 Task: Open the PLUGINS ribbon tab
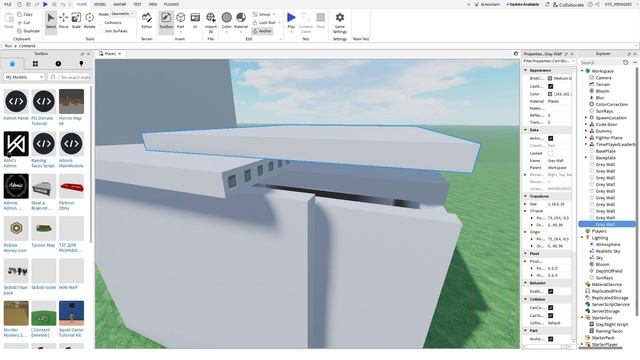coord(171,4)
